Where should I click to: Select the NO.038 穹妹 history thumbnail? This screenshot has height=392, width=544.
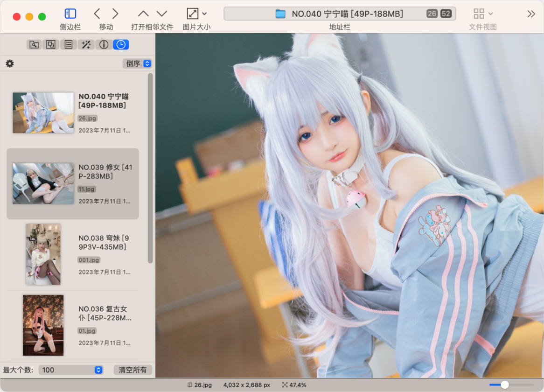pos(43,254)
